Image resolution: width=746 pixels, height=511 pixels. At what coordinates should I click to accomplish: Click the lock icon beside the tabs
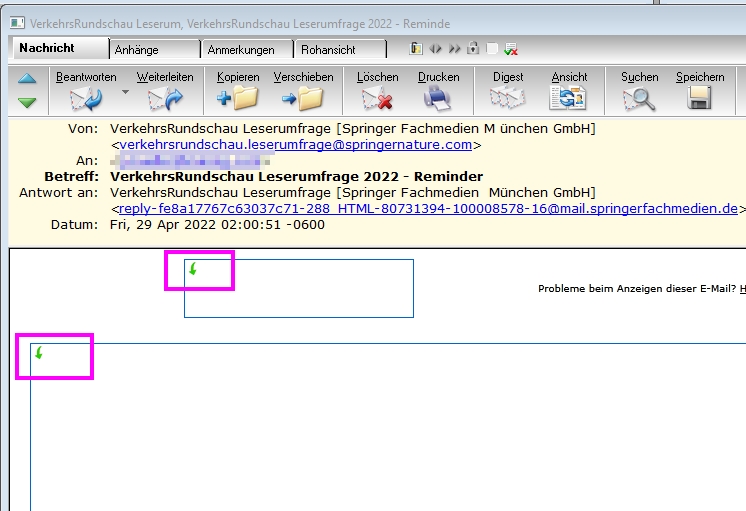tap(473, 48)
